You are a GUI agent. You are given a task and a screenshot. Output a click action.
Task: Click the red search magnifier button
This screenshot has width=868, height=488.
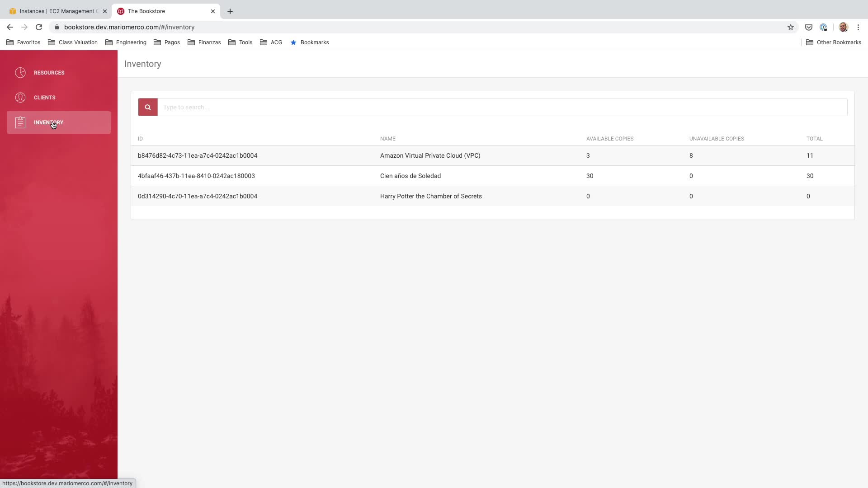click(x=147, y=107)
